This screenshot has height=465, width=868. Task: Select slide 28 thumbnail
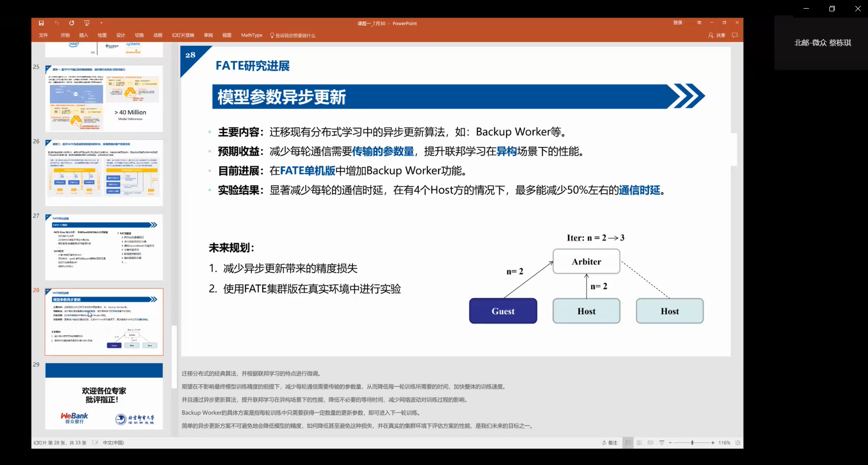coord(104,322)
